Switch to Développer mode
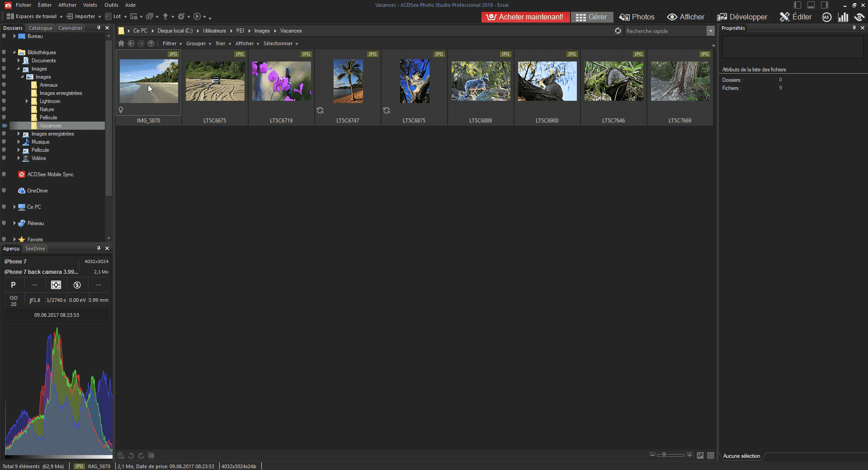 click(742, 17)
